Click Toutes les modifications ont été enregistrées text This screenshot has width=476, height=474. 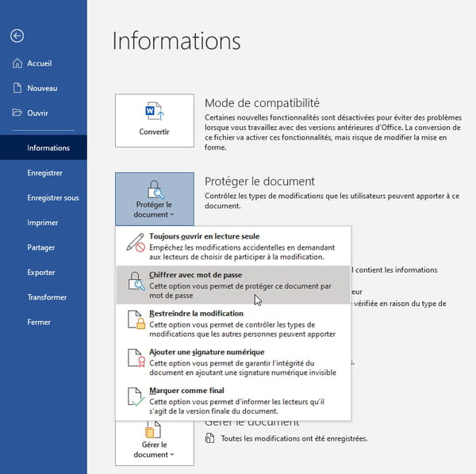coord(294,438)
